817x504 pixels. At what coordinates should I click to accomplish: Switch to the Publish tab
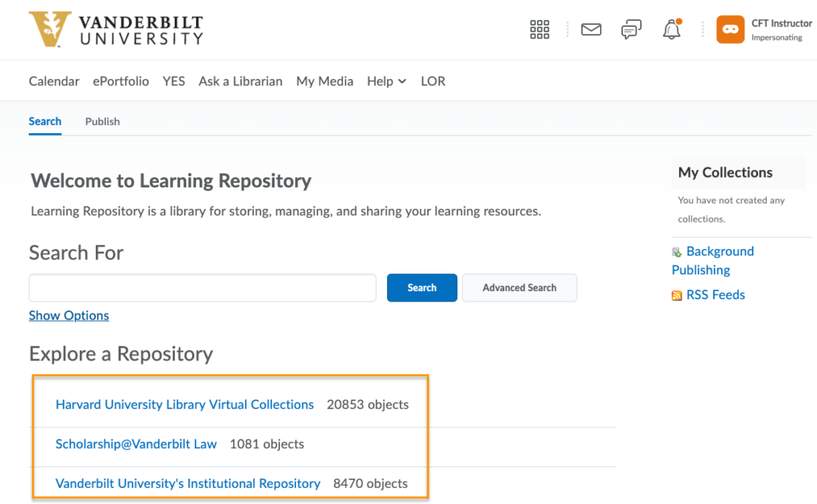(102, 121)
